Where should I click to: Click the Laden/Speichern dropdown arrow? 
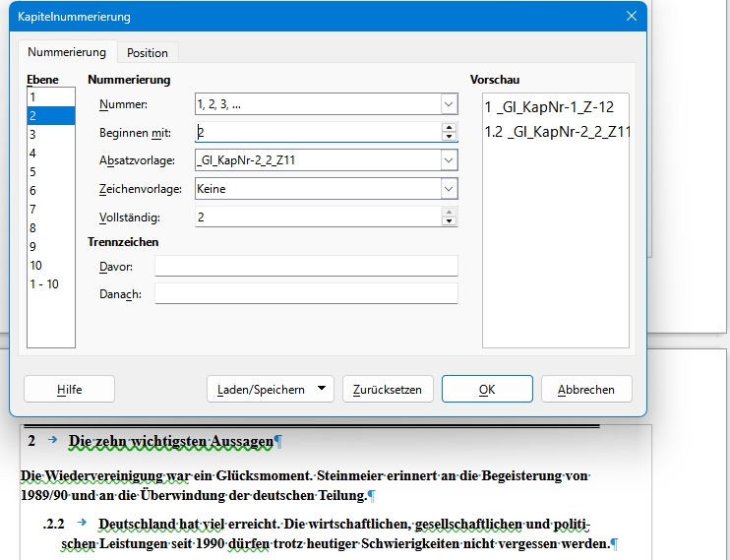(322, 389)
